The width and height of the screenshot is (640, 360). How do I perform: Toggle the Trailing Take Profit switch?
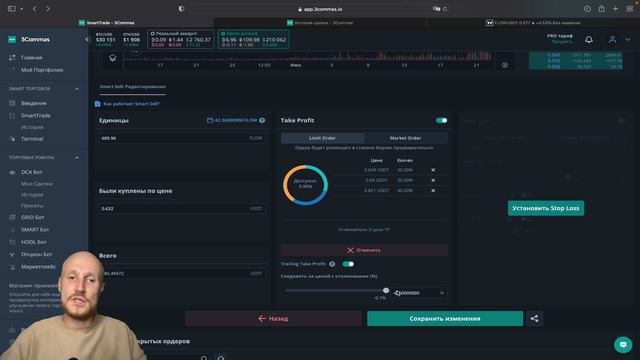tap(348, 264)
